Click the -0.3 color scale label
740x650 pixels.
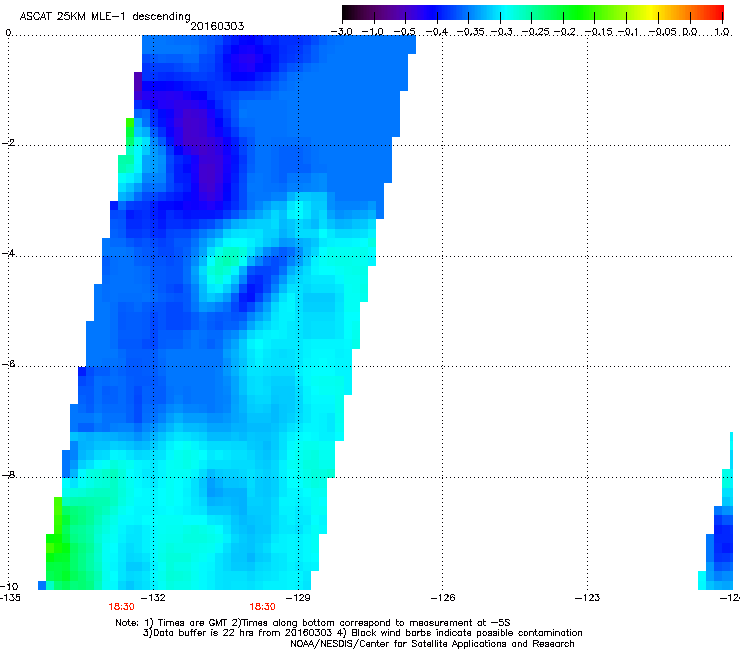(x=502, y=32)
